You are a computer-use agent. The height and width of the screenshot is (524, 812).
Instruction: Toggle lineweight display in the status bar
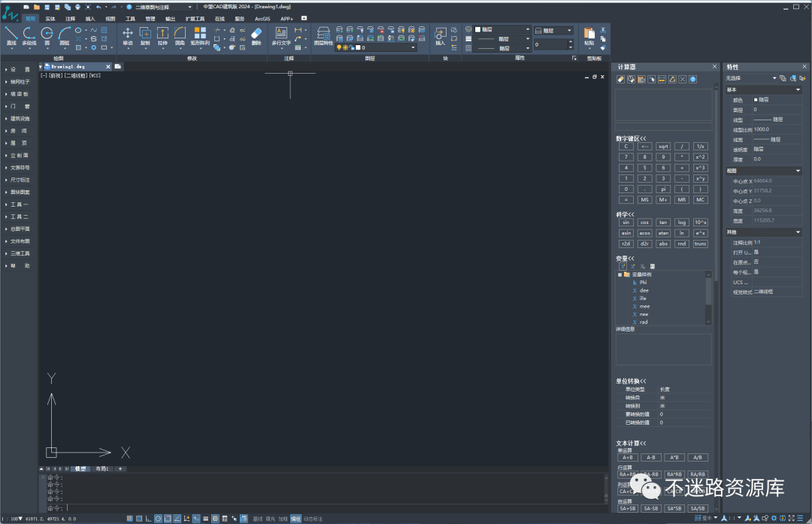tap(205, 518)
